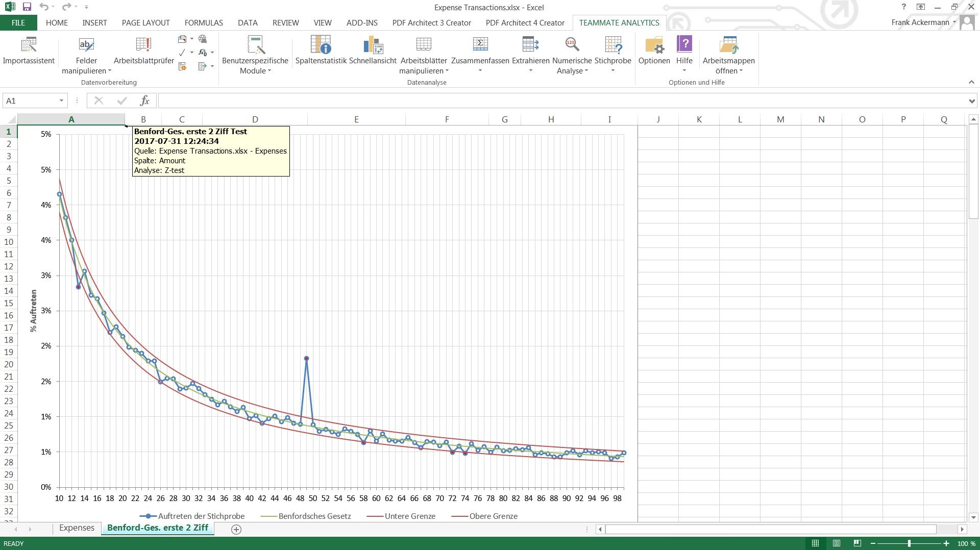Open the FILE backstage menu
980x550 pixels.
coord(18,22)
